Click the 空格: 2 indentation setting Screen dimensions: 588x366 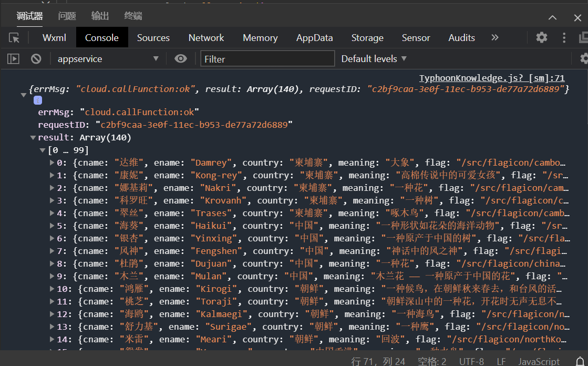[432, 361]
